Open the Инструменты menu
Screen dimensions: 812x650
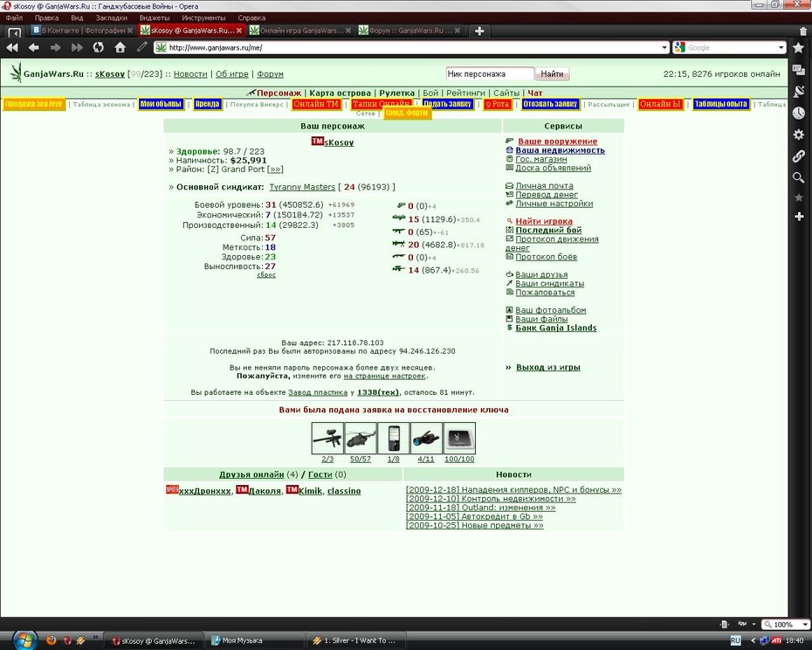pyautogui.click(x=203, y=17)
